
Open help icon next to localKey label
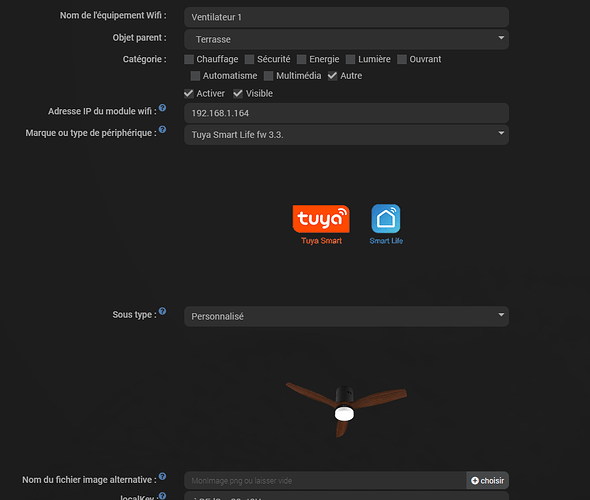click(162, 495)
